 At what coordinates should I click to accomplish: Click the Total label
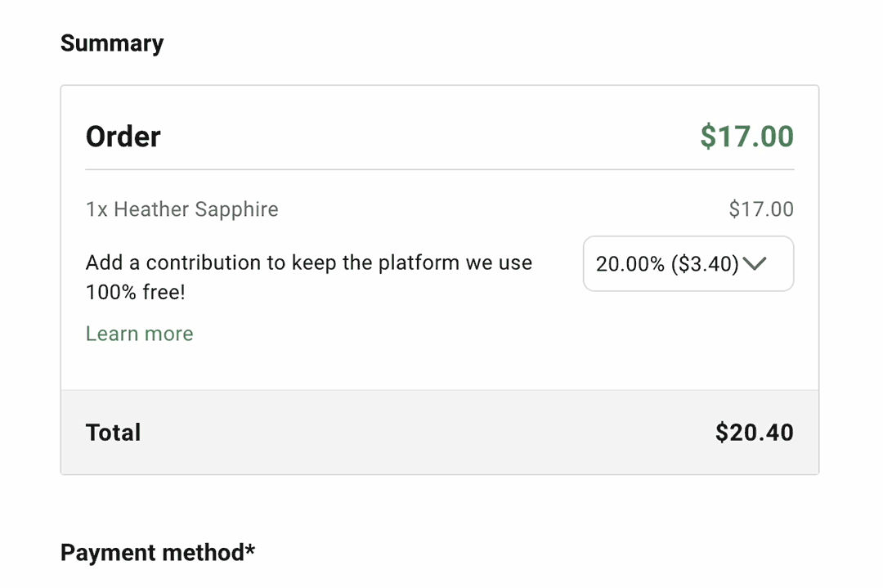113,432
